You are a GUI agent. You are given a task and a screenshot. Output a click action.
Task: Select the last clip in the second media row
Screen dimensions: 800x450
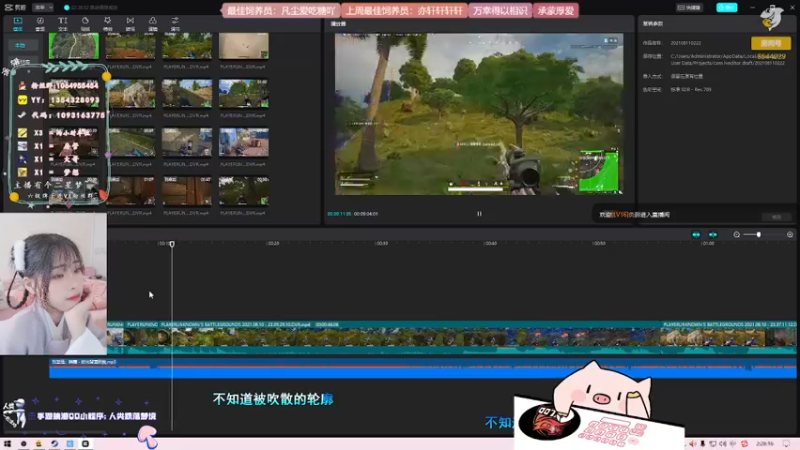click(244, 93)
